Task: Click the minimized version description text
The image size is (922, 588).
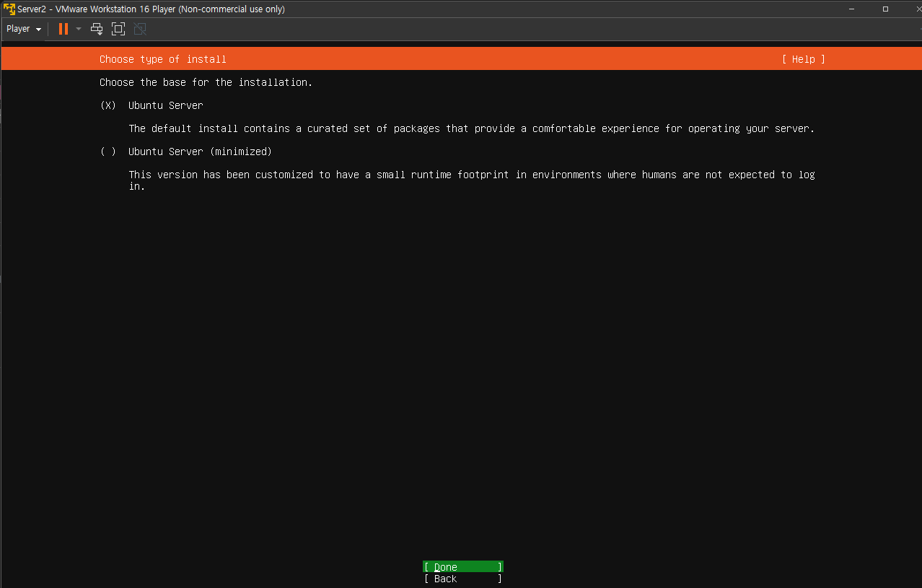Action: coord(472,180)
